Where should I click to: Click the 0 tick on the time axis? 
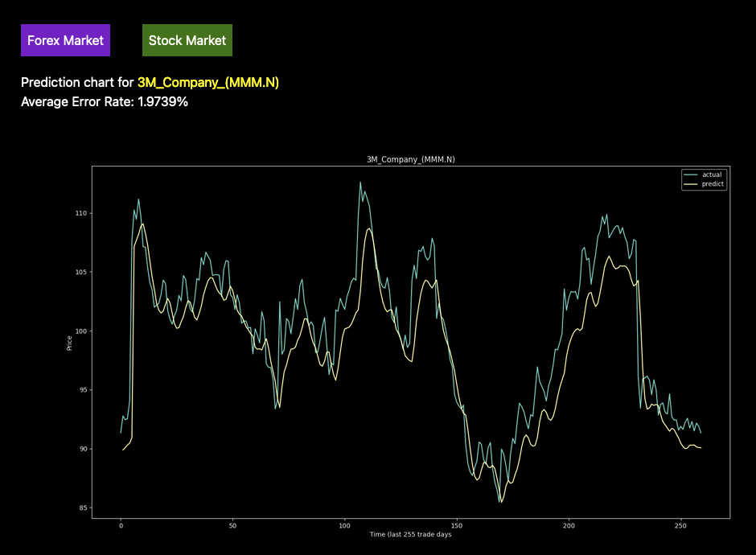[x=121, y=525]
